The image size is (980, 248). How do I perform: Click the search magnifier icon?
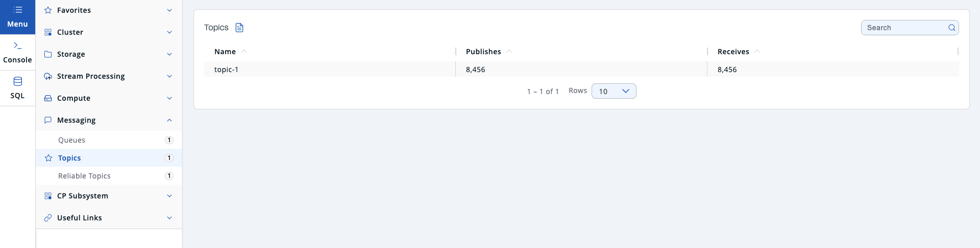(x=952, y=28)
